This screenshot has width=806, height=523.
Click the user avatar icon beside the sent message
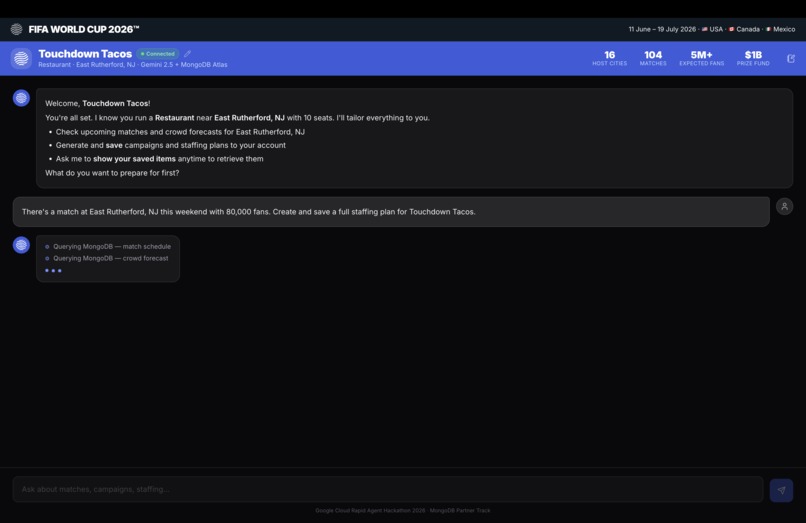pos(784,206)
